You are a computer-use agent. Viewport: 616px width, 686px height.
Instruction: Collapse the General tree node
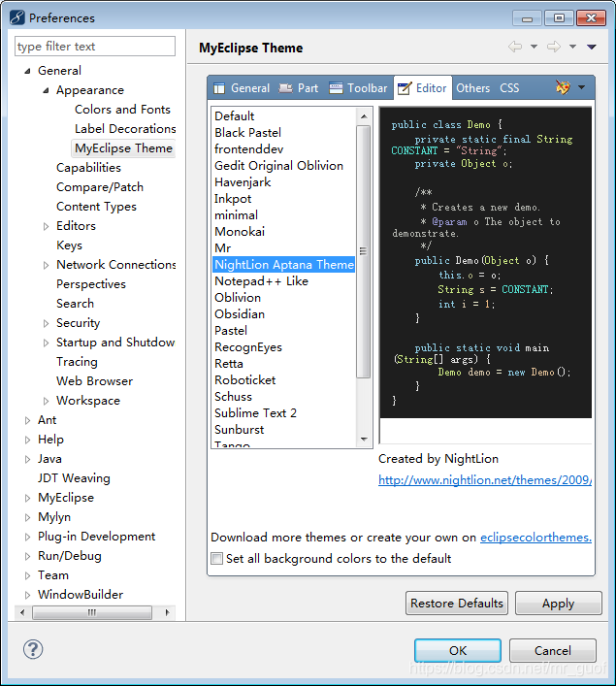(x=27, y=71)
